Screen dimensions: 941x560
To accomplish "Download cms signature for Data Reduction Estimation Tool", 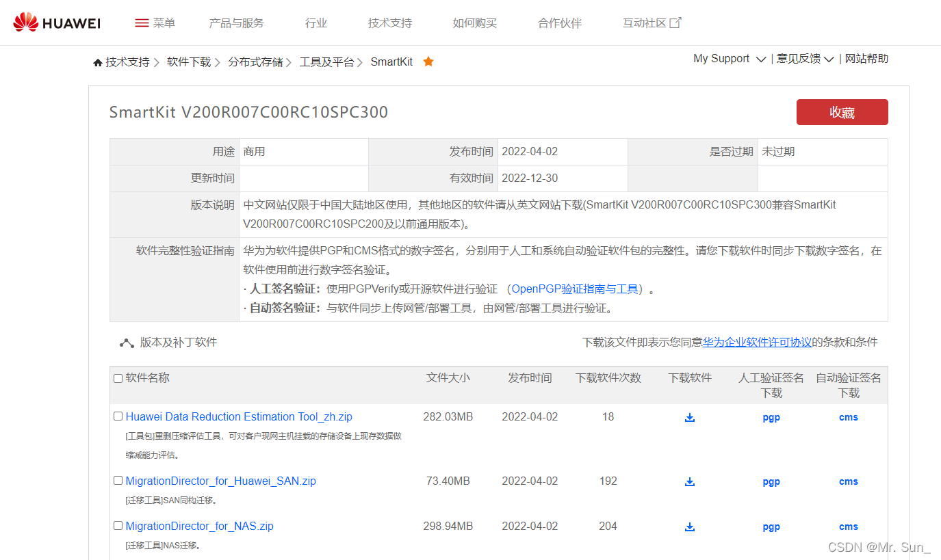I will click(x=849, y=417).
